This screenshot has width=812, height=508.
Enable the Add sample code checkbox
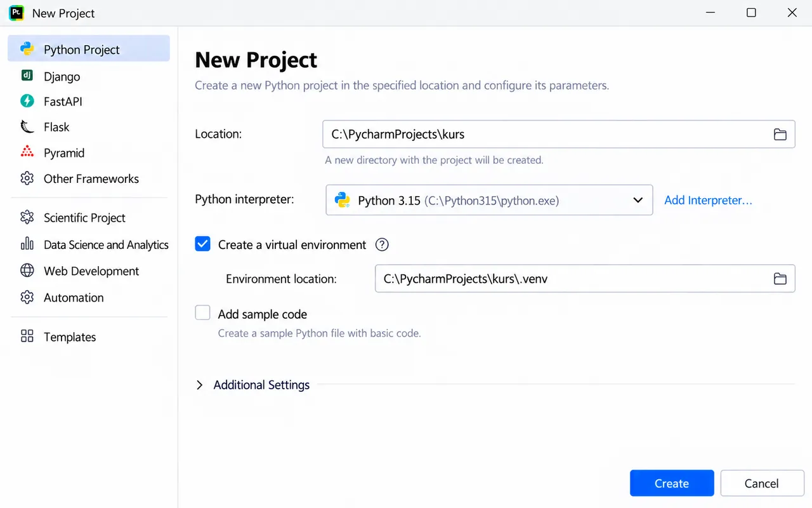tap(202, 313)
